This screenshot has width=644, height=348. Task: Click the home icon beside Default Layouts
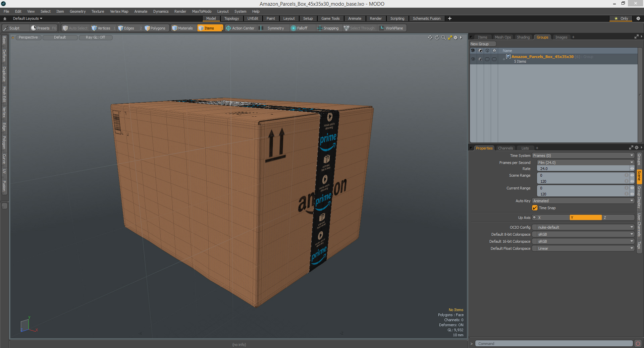(x=5, y=19)
